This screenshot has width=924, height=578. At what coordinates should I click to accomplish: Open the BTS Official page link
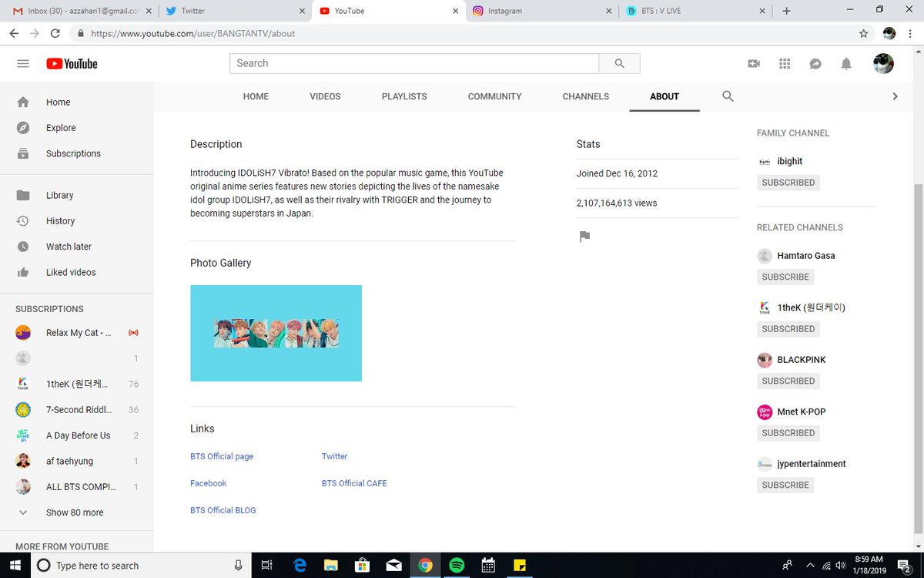point(222,456)
